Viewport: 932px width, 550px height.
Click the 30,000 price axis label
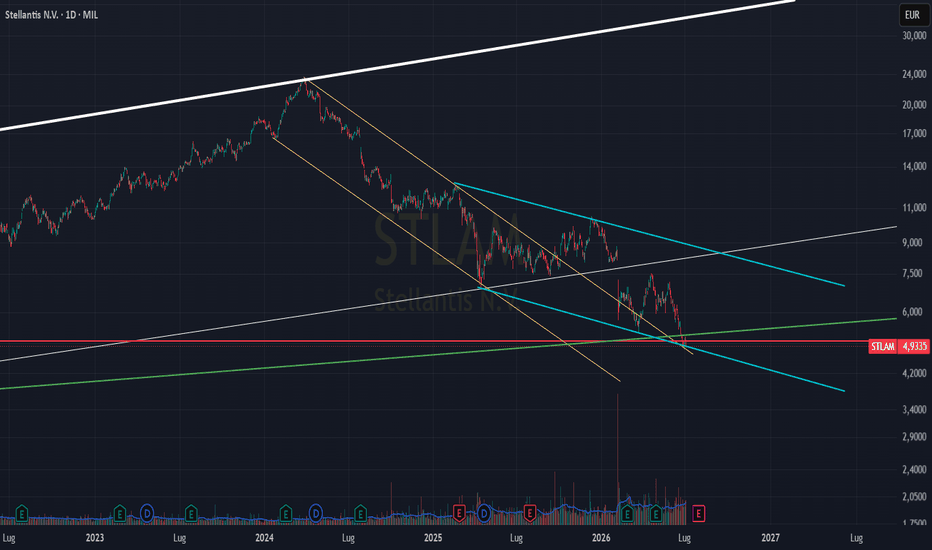pyautogui.click(x=914, y=36)
